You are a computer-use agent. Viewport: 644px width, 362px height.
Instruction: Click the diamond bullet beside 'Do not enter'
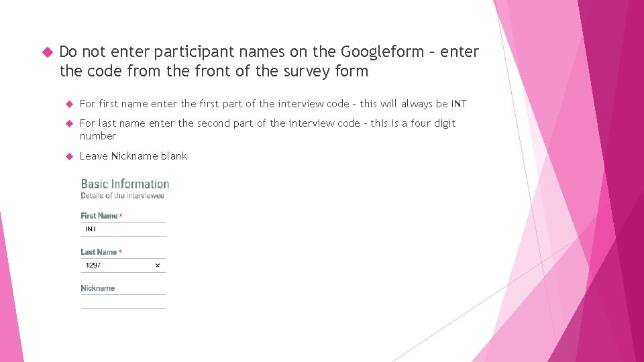pyautogui.click(x=47, y=52)
